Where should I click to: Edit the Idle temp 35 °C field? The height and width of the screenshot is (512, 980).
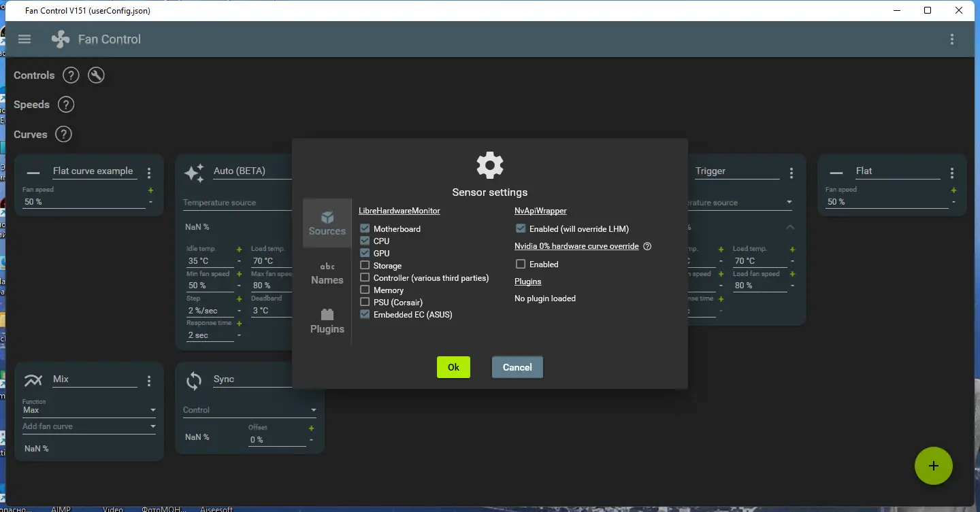(x=210, y=261)
